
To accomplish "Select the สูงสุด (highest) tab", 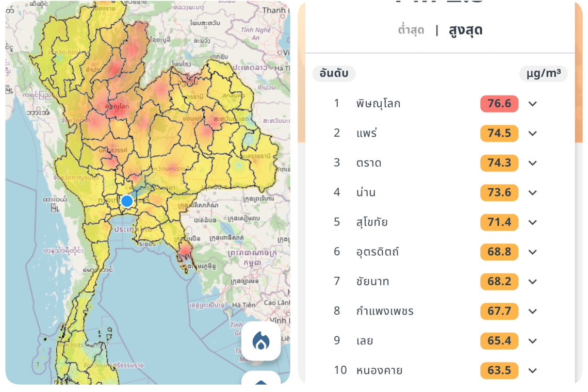I will click(x=465, y=30).
